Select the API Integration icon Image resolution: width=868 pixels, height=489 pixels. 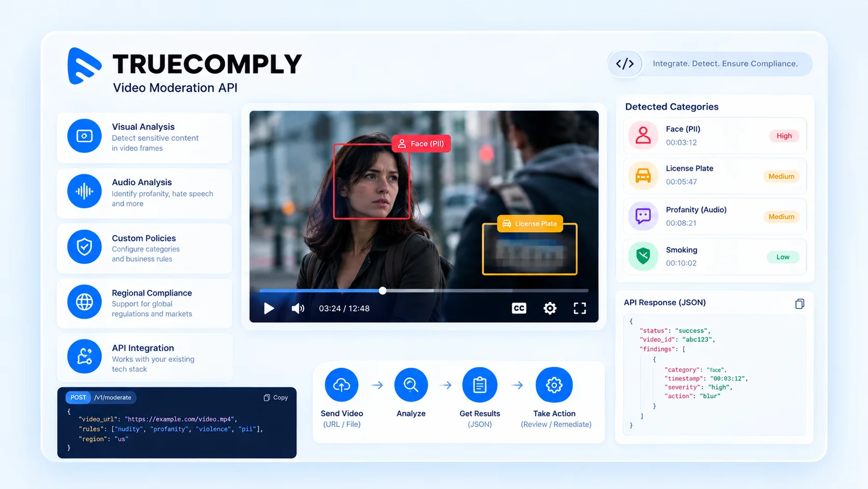point(84,356)
